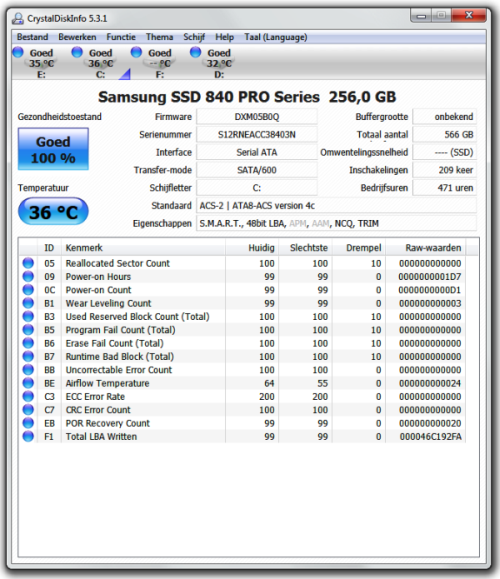Click the Drempel column header

tap(359, 247)
